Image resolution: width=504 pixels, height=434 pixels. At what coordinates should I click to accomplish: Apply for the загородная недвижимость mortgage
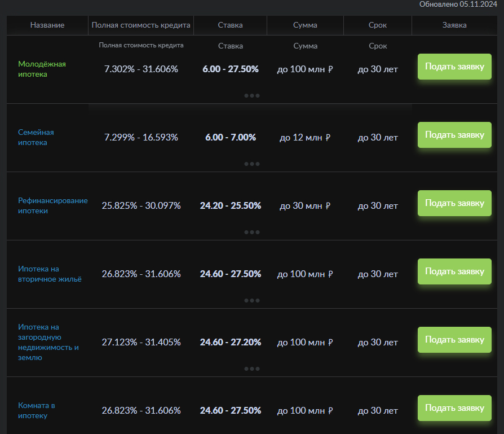click(x=454, y=340)
